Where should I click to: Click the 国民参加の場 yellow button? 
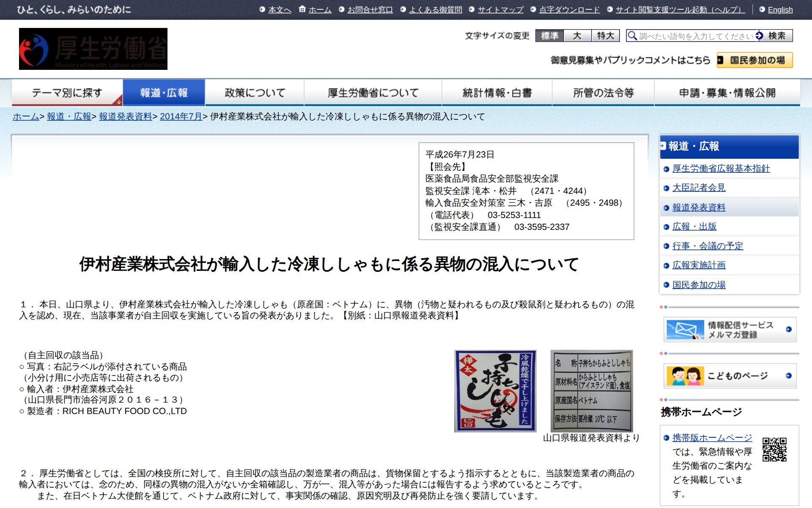754,60
